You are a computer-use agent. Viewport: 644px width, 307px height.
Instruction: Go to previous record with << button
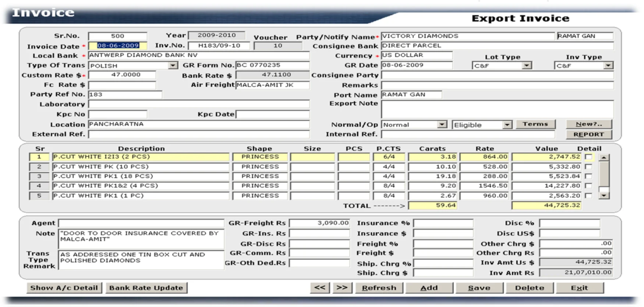tap(320, 287)
